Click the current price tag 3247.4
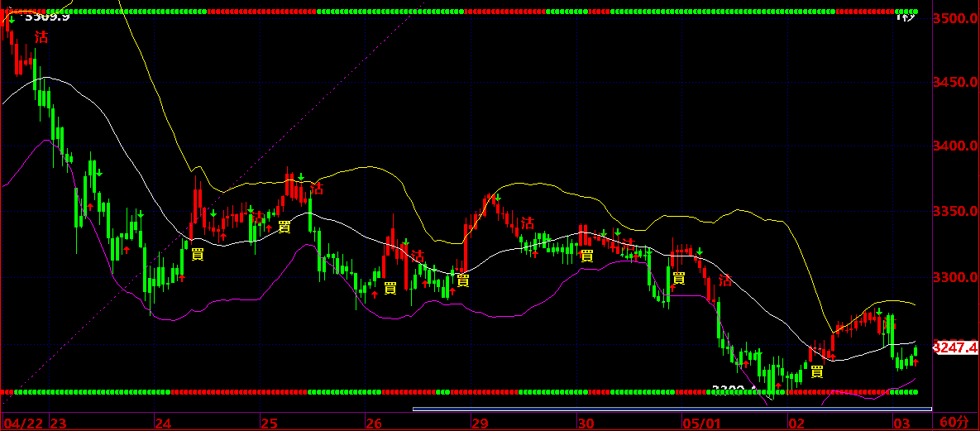Viewport: 980px width, 431px height. [x=954, y=347]
